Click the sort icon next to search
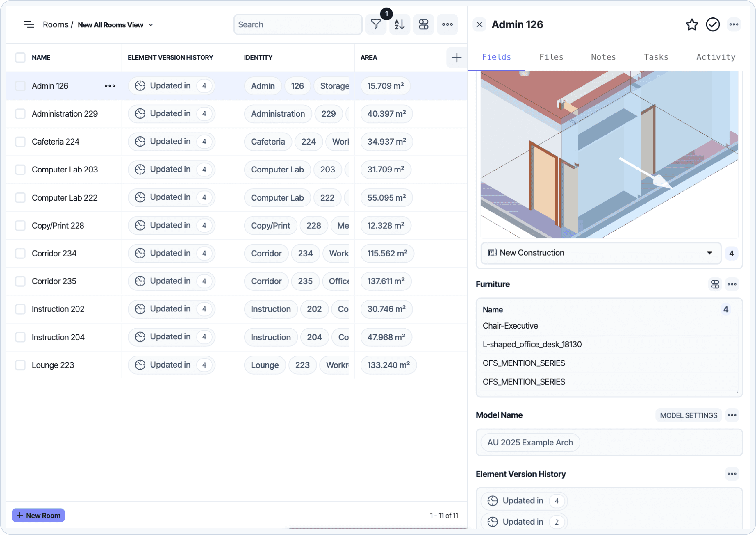 (400, 24)
